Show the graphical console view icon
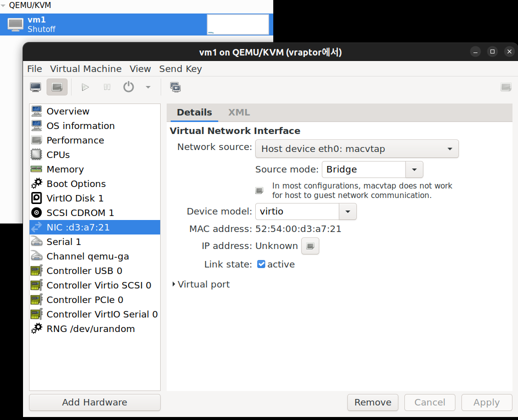Viewport: 518px width, 420px height. pyautogui.click(x=36, y=87)
